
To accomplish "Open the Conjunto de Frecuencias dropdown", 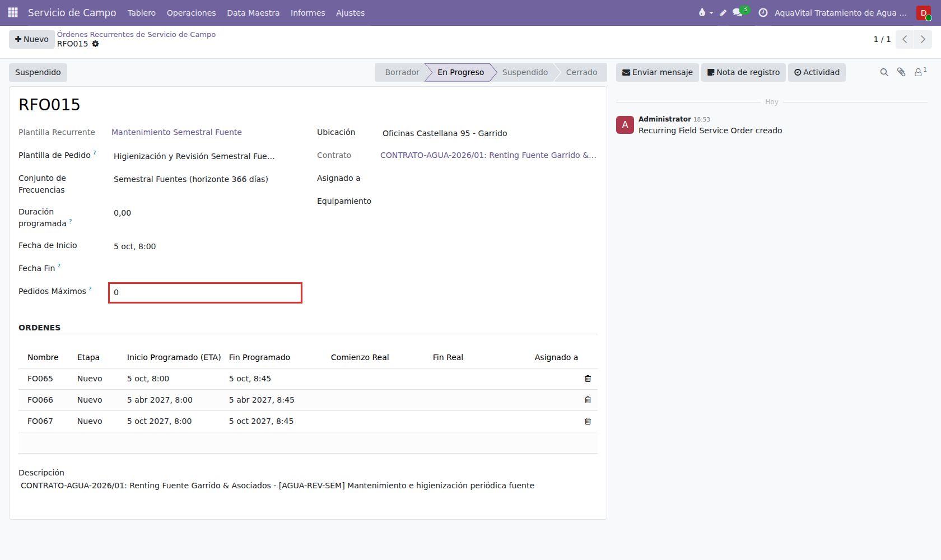I will click(x=205, y=179).
